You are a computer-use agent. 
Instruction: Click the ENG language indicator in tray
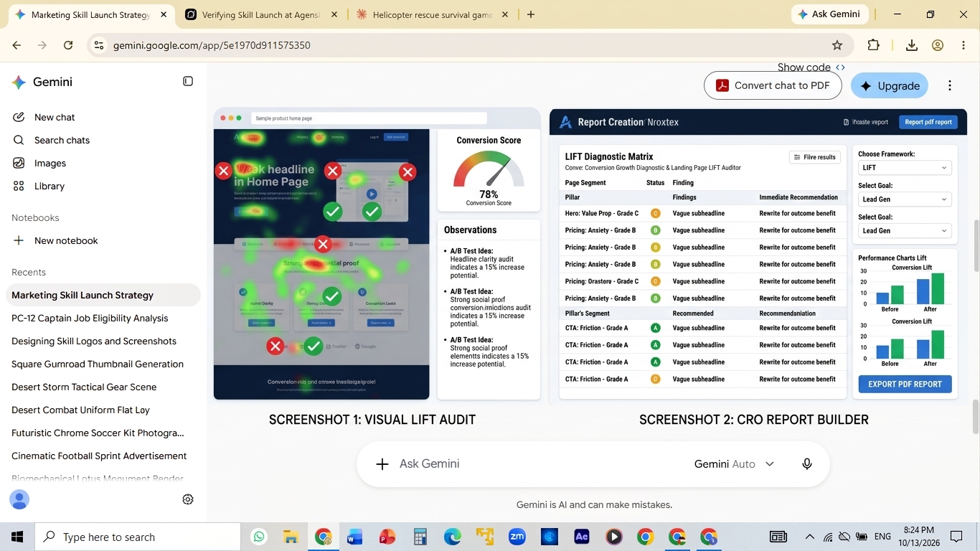click(883, 537)
